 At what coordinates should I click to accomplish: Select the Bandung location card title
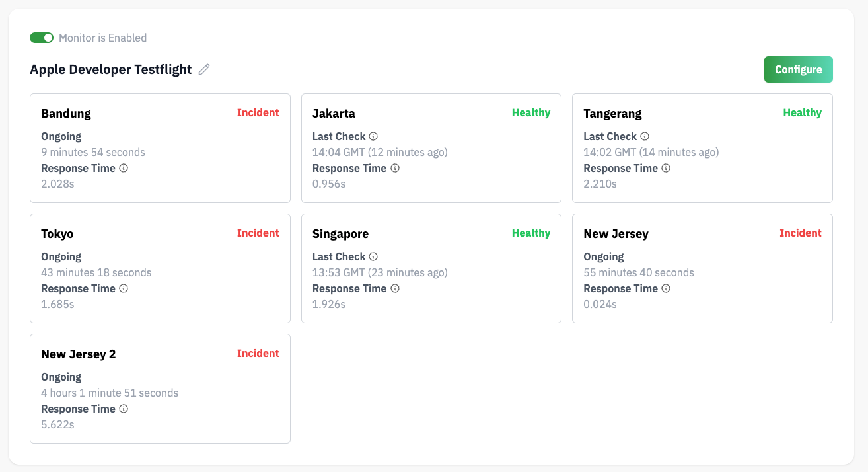66,114
